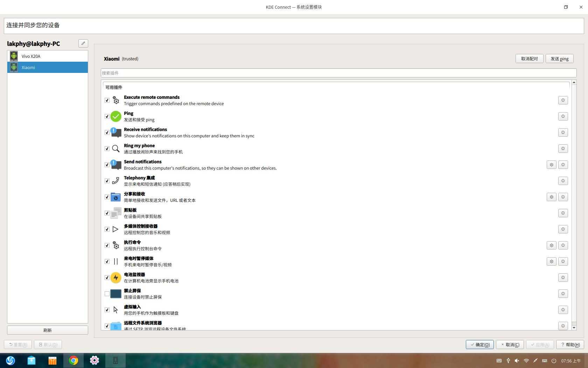Image resolution: width=588 pixels, height=368 pixels.
Task: Click the 搜索插件 search field
Action: 338,73
